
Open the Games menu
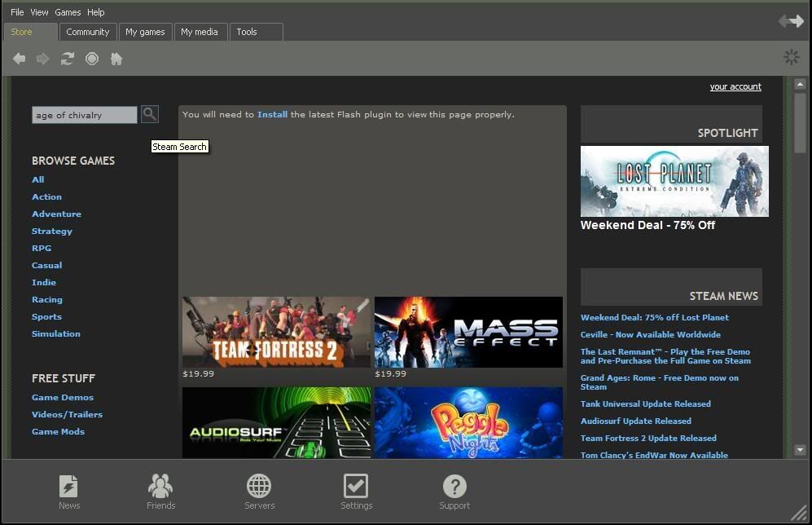68,12
